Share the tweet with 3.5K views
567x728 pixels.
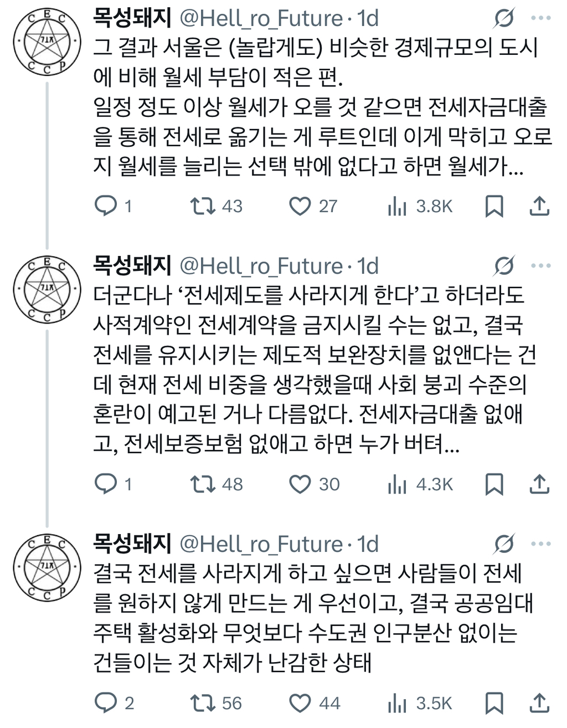[539, 704]
